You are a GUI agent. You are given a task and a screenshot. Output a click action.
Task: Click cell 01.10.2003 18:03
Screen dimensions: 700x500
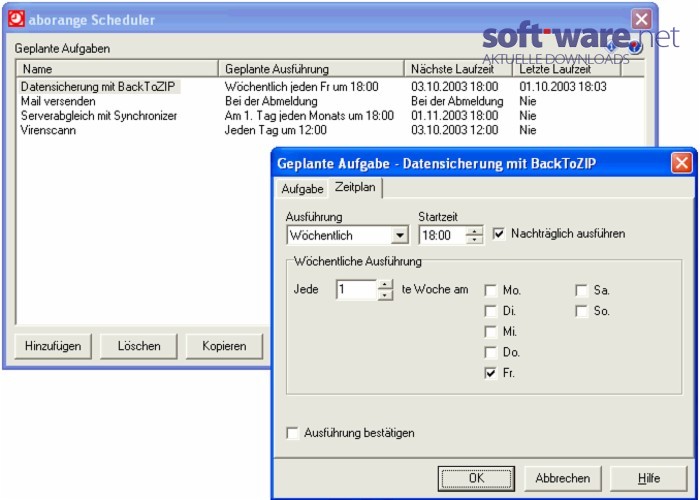563,87
